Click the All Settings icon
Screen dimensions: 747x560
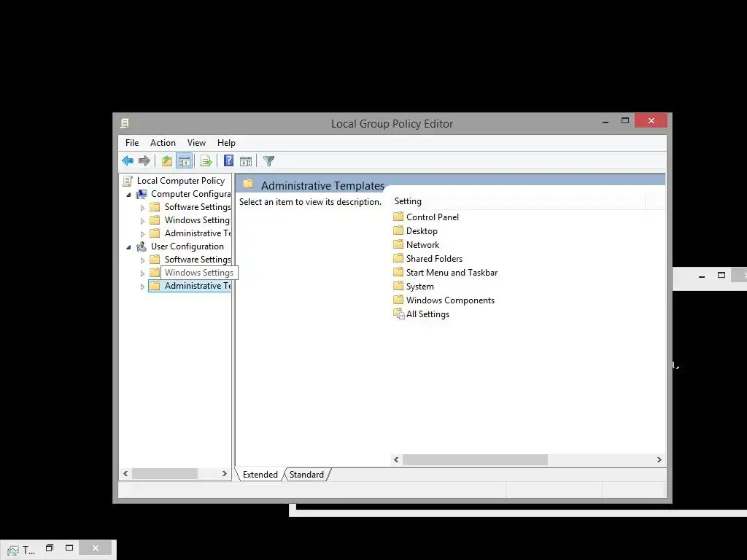coord(399,314)
